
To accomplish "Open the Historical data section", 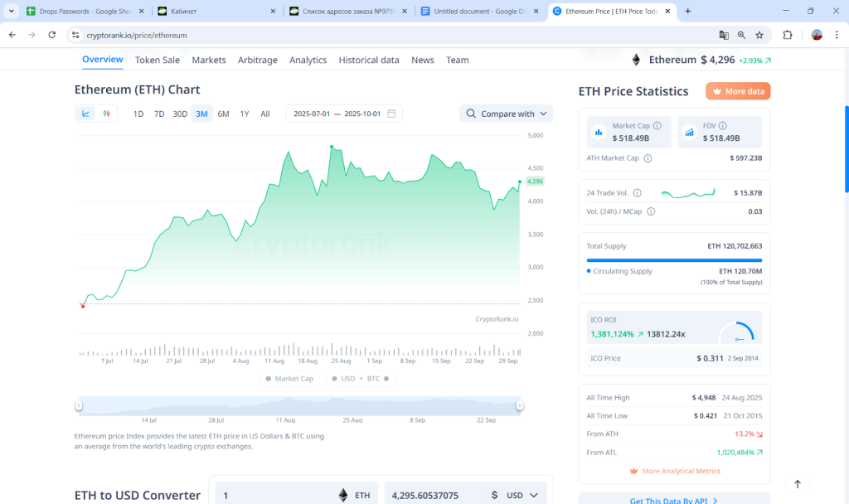I will click(x=369, y=60).
